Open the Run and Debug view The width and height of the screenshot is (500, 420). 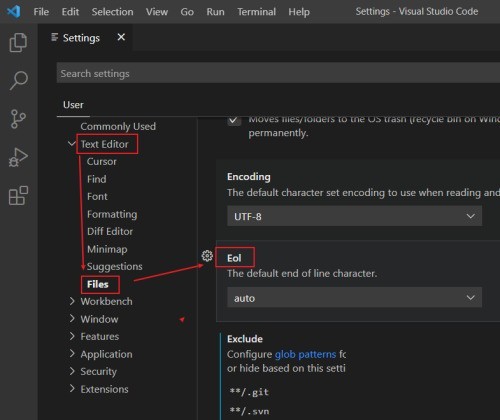pos(18,157)
